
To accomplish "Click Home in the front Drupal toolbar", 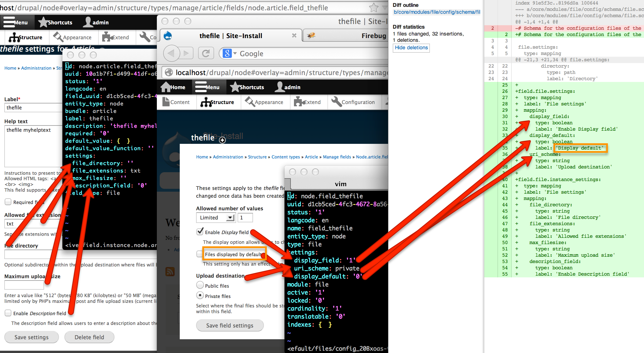I will pyautogui.click(x=173, y=87).
